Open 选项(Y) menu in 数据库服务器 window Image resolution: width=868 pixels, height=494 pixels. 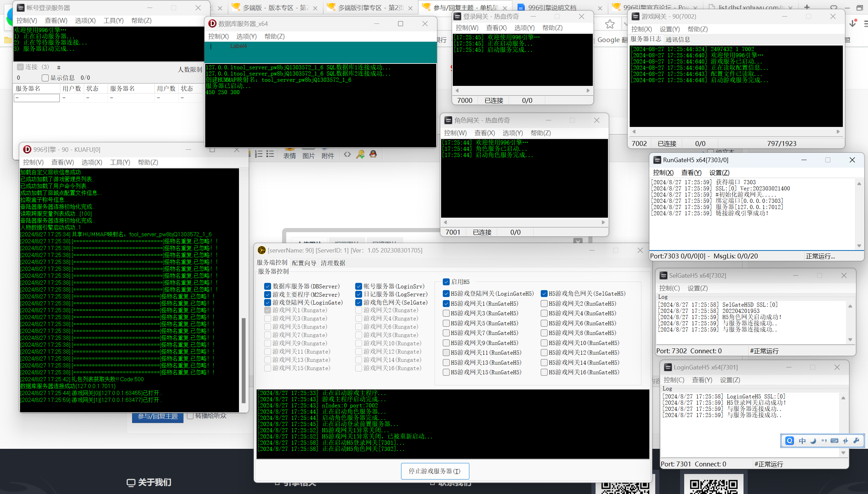click(246, 36)
